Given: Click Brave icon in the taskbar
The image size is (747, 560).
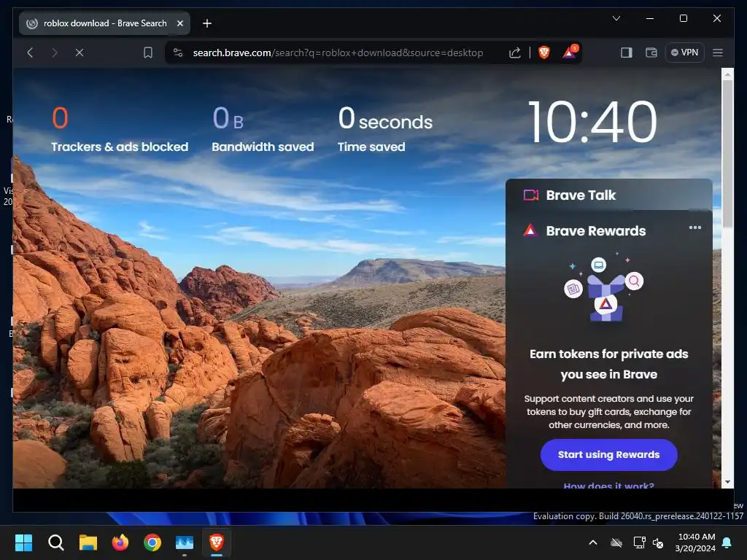Looking at the screenshot, I should [x=217, y=542].
